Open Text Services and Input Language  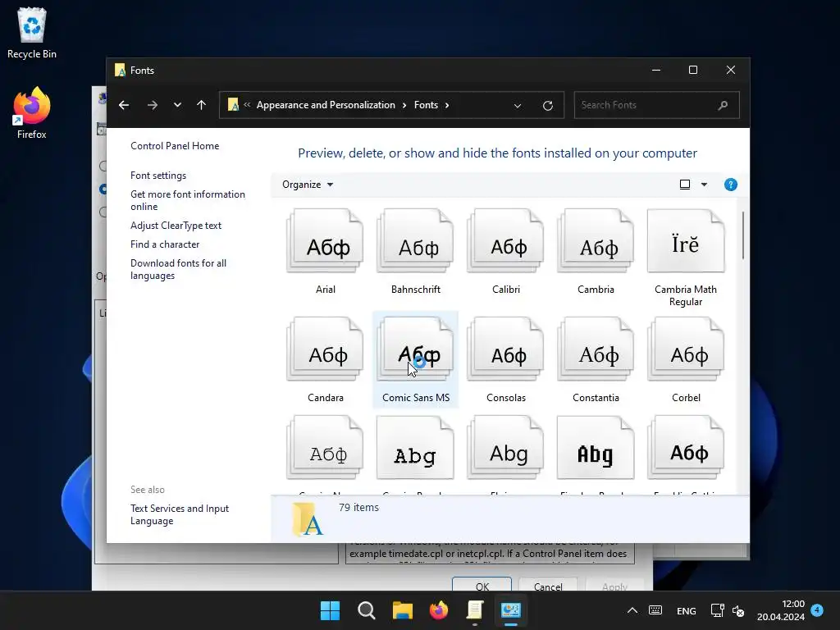[x=180, y=515]
